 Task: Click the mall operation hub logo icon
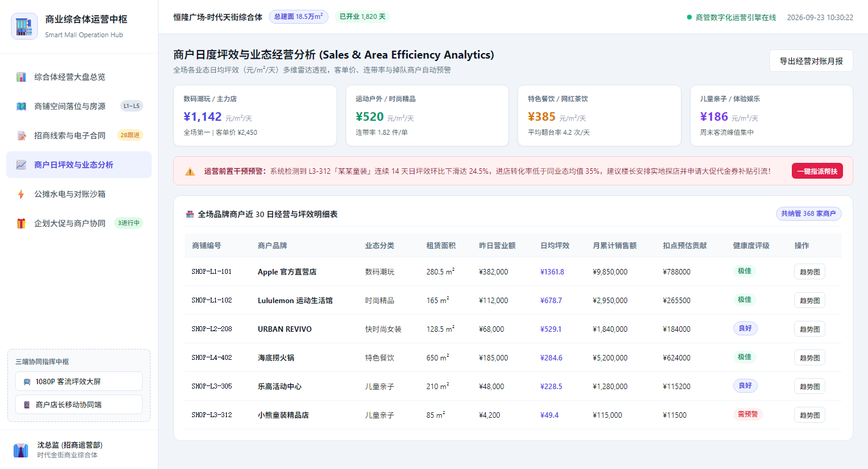click(24, 26)
